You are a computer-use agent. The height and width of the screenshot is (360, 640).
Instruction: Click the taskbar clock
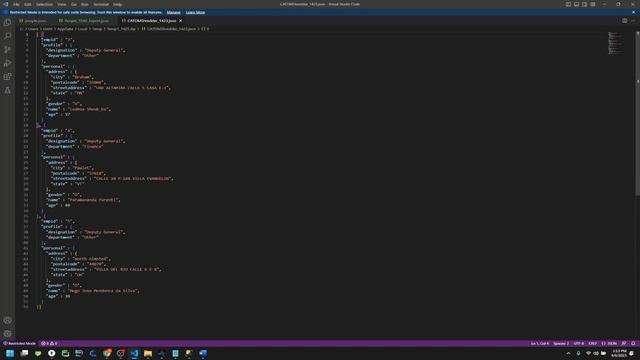coord(619,353)
